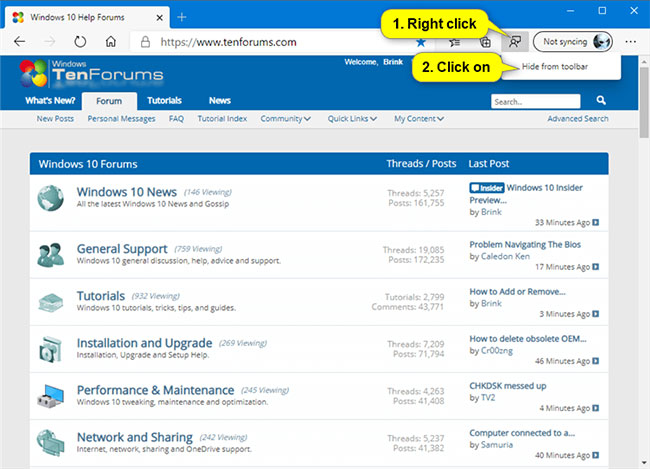Image resolution: width=650 pixels, height=469 pixels.
Task: Close the Windows 10 Help Forums tab
Action: pos(160,17)
